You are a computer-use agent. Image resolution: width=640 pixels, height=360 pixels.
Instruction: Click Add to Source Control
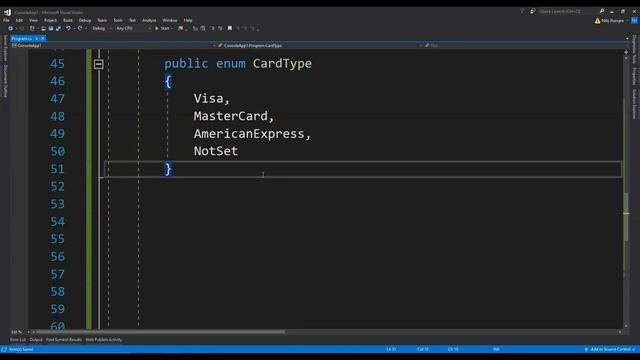(610, 349)
